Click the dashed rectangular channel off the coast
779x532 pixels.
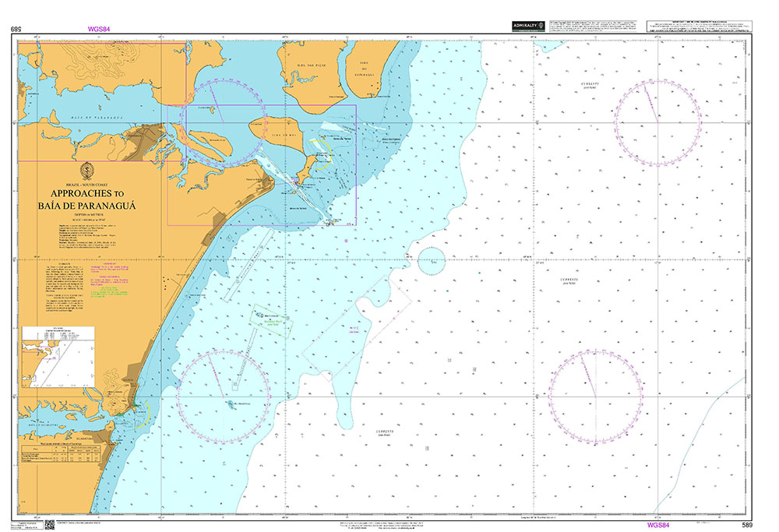(248, 266)
